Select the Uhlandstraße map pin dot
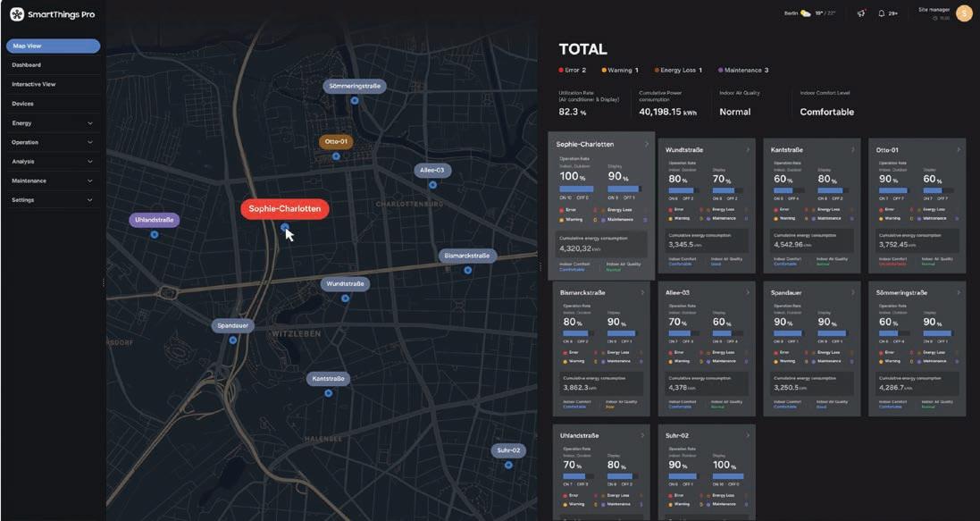The image size is (980, 521). pyautogui.click(x=155, y=234)
